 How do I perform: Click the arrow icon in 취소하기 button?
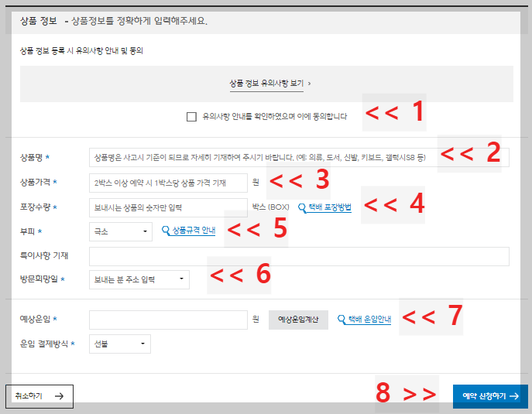pos(60,396)
